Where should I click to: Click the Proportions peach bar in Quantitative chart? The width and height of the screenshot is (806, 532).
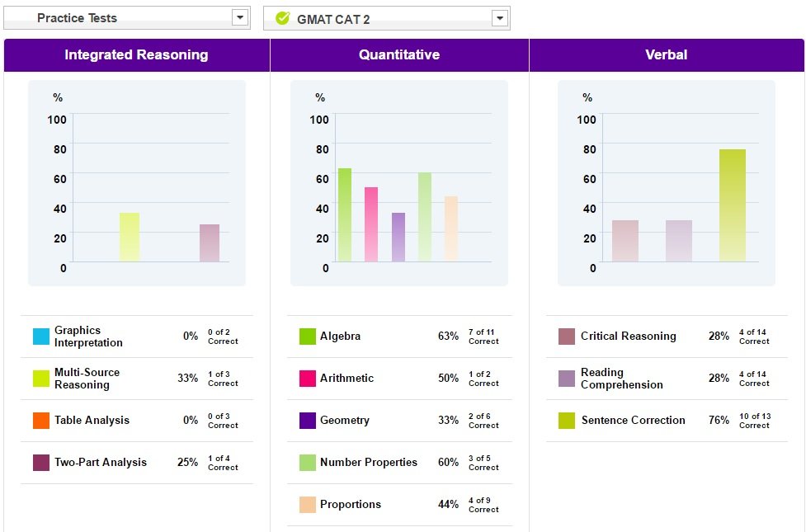click(451, 228)
